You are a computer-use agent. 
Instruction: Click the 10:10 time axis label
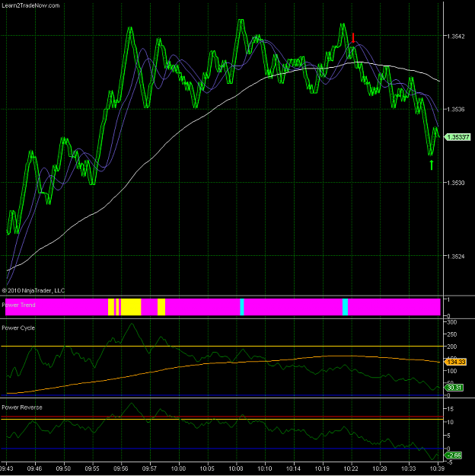(265, 468)
